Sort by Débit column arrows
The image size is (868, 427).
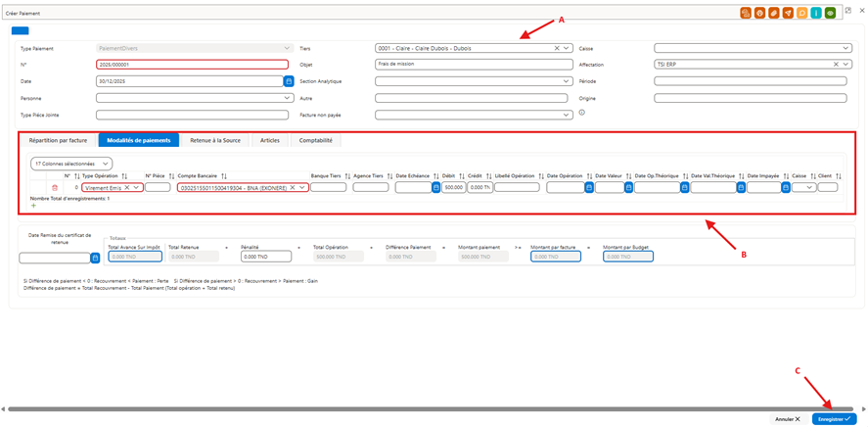(460, 175)
